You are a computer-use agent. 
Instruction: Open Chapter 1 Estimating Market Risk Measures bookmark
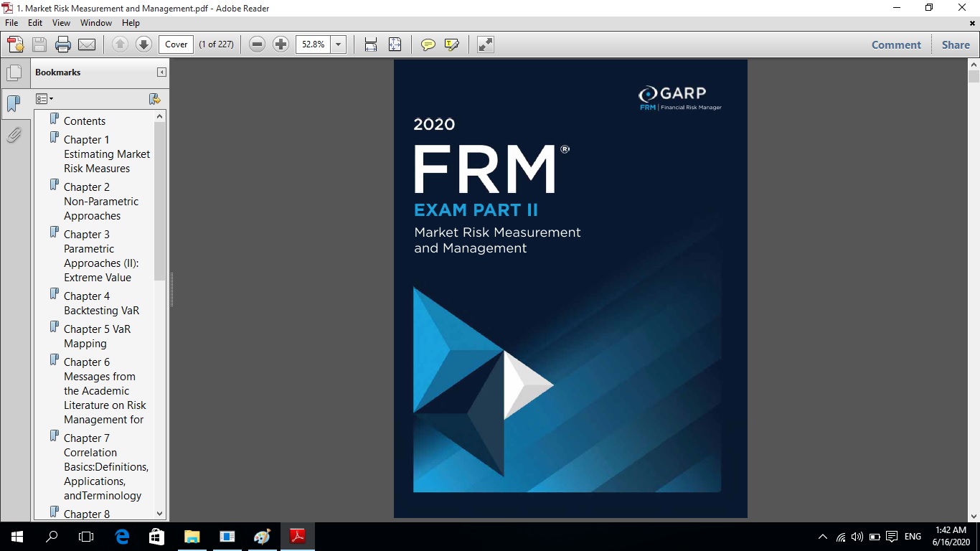pos(107,154)
